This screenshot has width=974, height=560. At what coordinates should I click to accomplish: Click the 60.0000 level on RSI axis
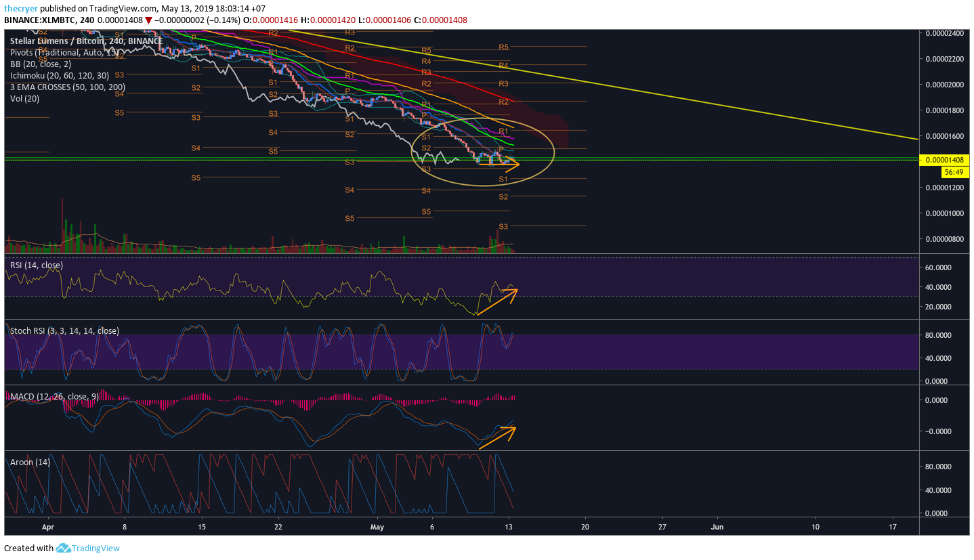(940, 267)
